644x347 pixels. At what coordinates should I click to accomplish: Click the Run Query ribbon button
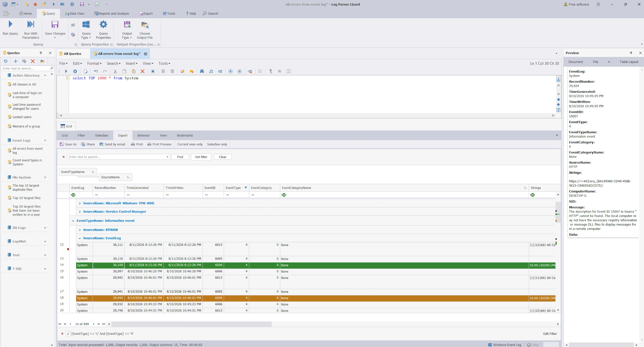[10, 28]
